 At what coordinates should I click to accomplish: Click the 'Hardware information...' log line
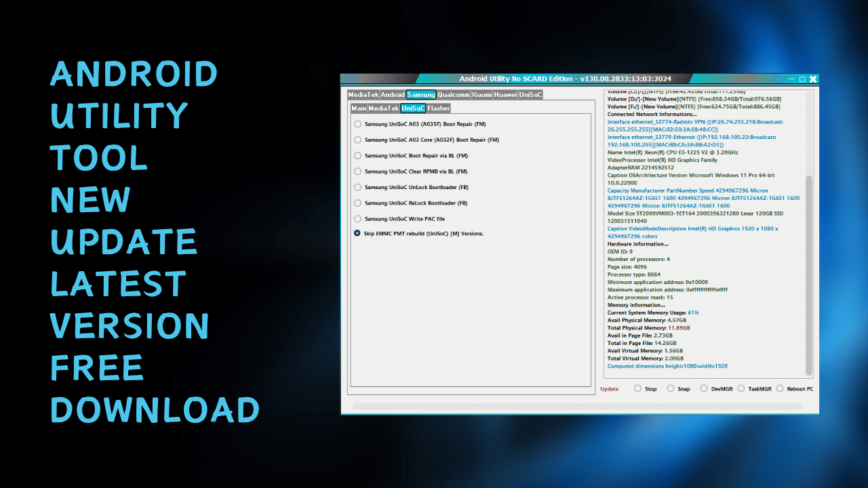(637, 244)
